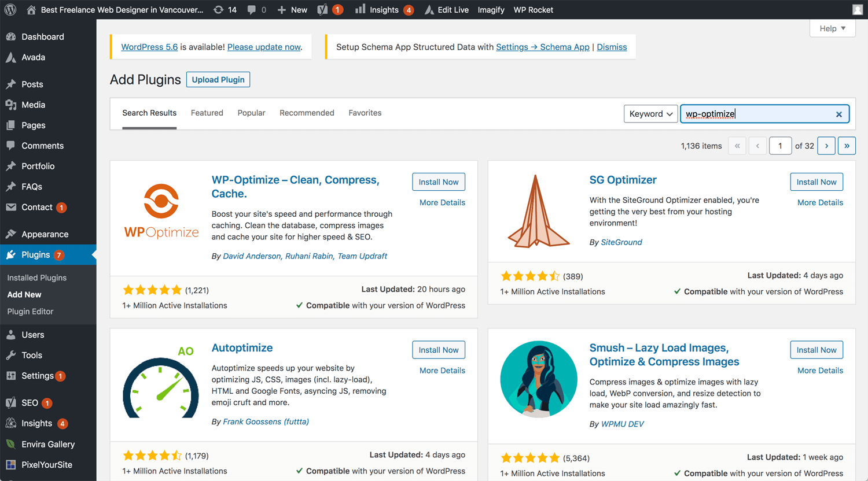Click the New plus icon
The width and height of the screenshot is (868, 481).
282,10
